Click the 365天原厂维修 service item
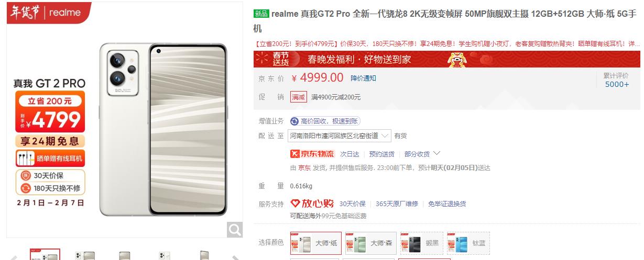This screenshot has height=260, width=644. point(397,204)
